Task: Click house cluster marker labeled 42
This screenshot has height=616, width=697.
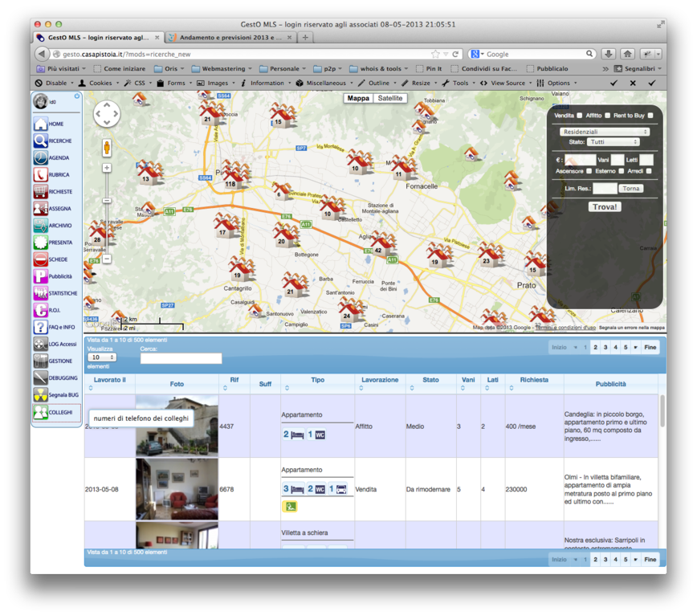Action: tap(381, 243)
